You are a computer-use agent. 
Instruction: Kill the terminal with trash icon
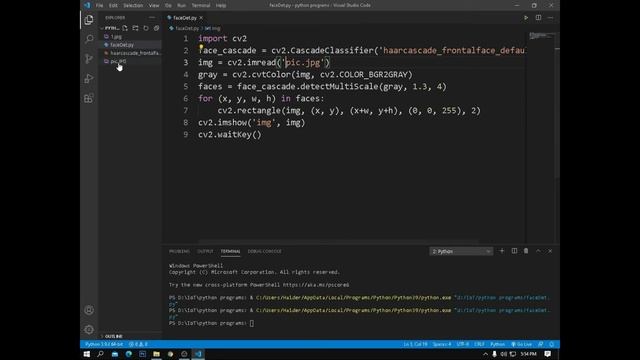526,251
